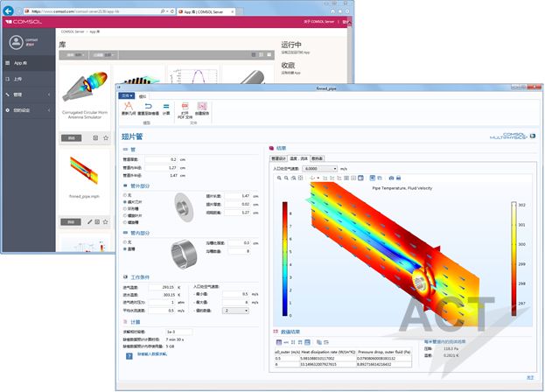This screenshot has width=545, height=392.
Task: Click the update geometry ribbon icon
Action: coord(129,106)
